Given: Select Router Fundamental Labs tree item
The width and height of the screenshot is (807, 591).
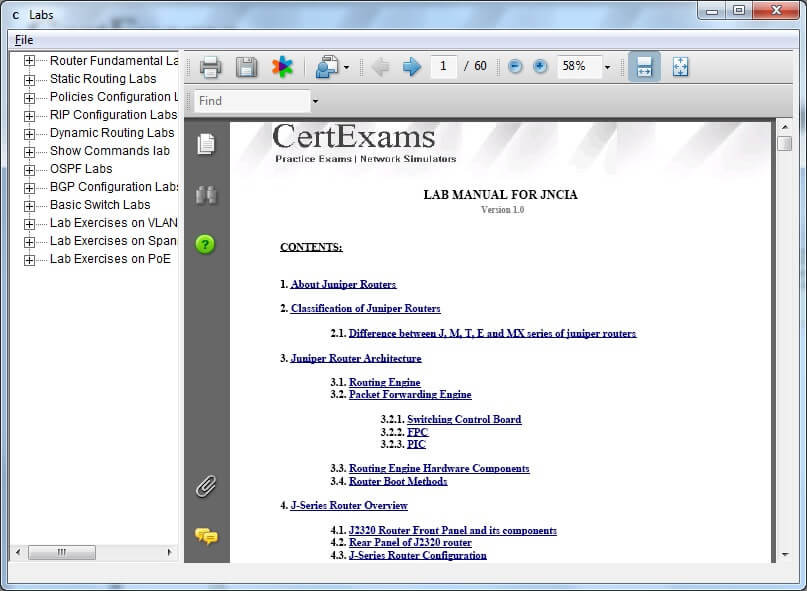Looking at the screenshot, I should [x=114, y=61].
